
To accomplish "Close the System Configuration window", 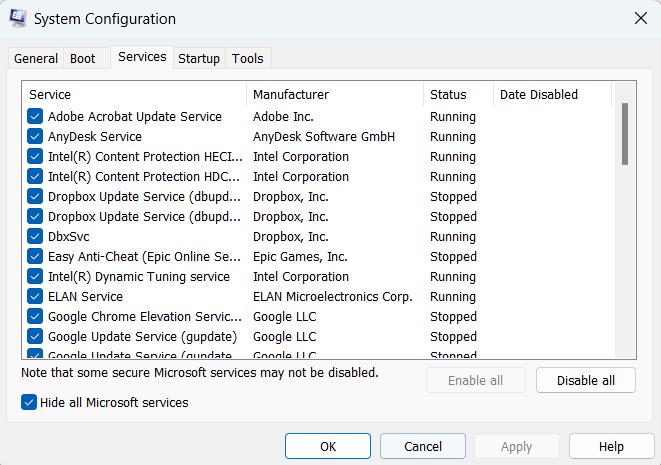I will click(x=641, y=18).
